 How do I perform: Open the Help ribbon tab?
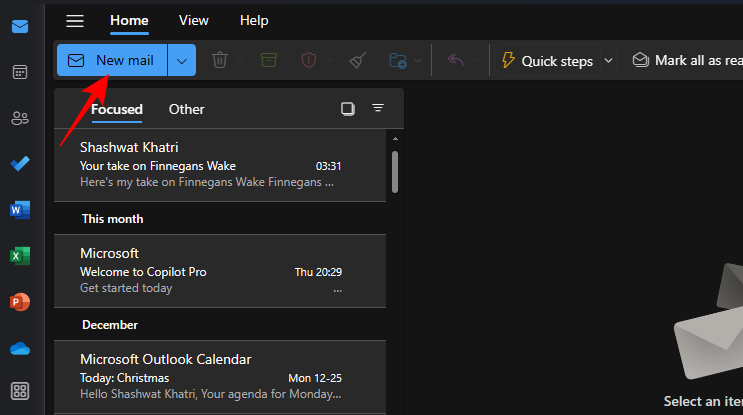(254, 21)
